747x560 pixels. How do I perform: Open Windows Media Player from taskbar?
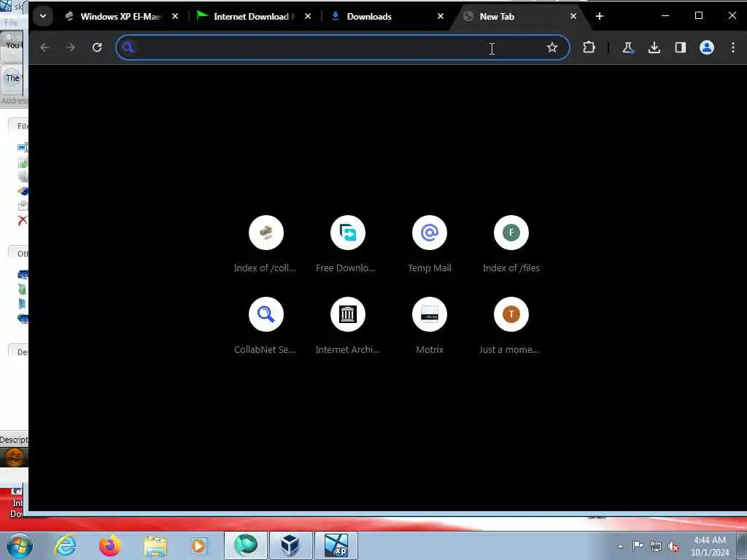pos(199,545)
